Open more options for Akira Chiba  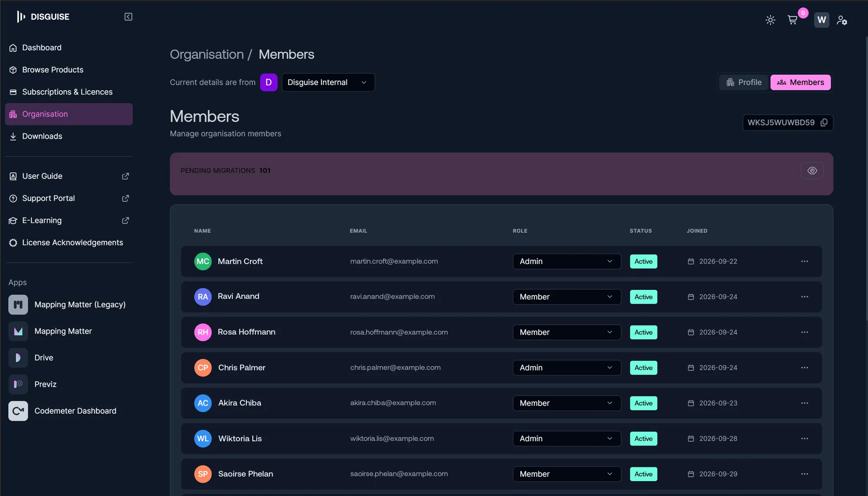click(x=804, y=403)
